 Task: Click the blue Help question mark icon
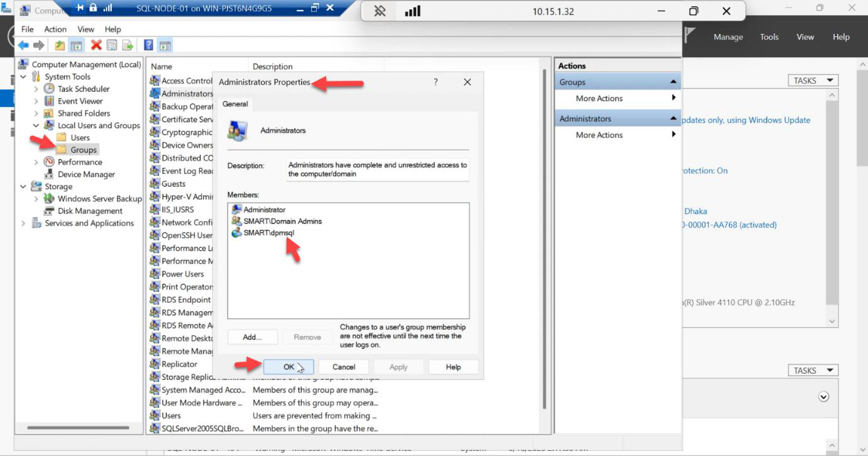click(x=149, y=45)
